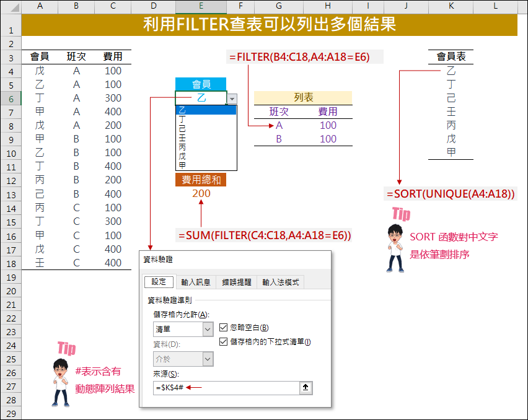
Task: Choose 丙 in the dropdown list
Action: 206,147
